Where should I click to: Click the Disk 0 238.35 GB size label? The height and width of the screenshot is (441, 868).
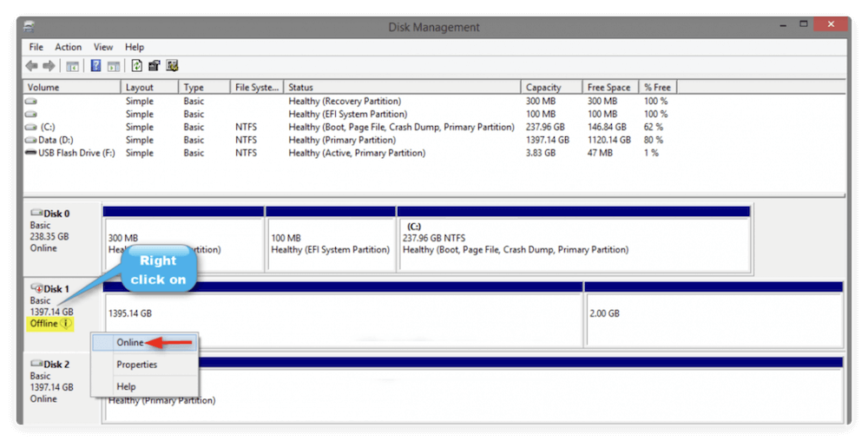pos(49,236)
